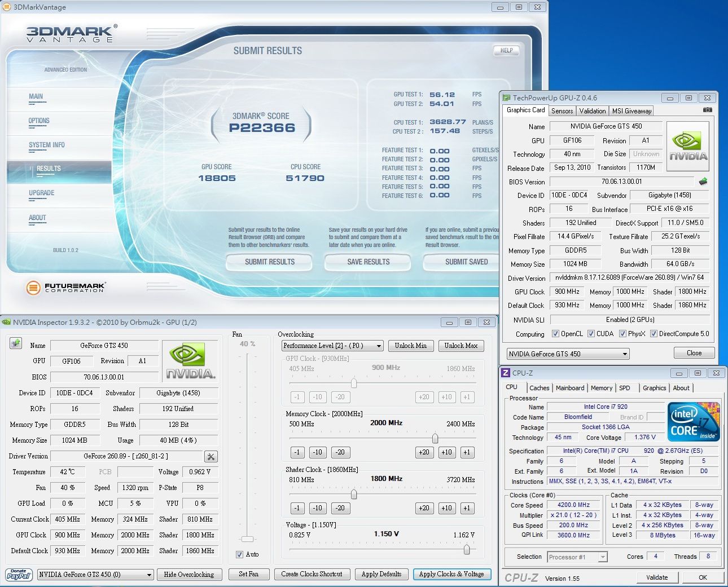Click the Futuremark Corporation logo
This screenshot has height=587, width=728.
point(65,287)
